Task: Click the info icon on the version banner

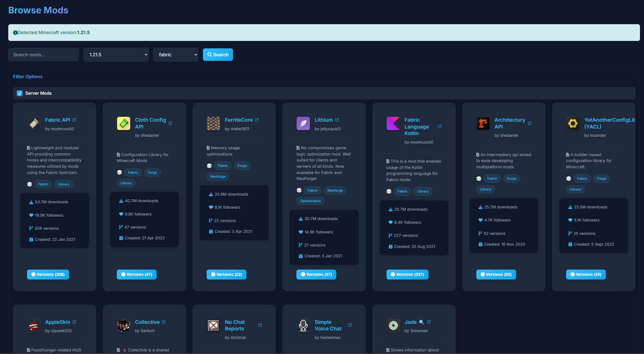Action: pyautogui.click(x=15, y=32)
